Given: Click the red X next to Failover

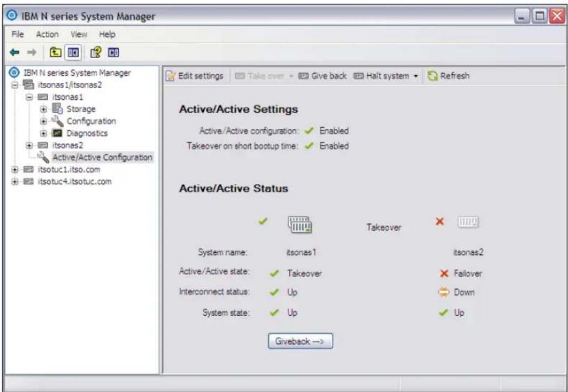Looking at the screenshot, I should tap(444, 273).
